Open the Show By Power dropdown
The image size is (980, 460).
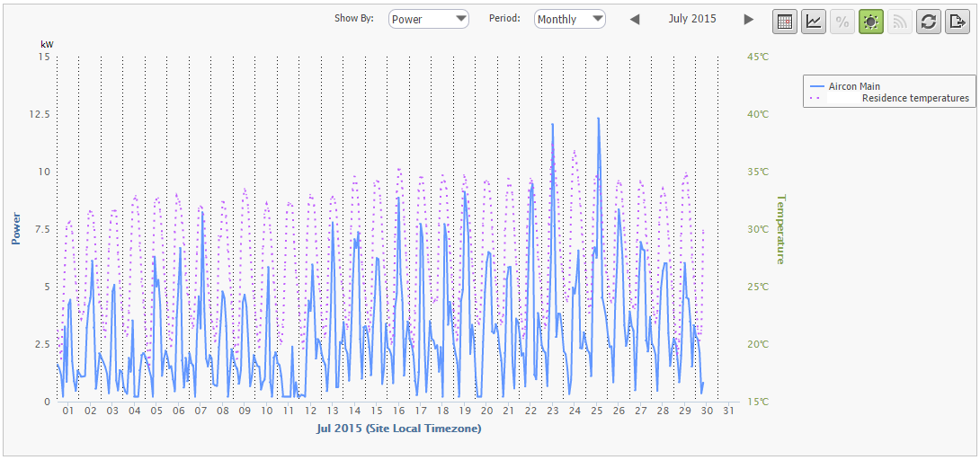coord(429,19)
